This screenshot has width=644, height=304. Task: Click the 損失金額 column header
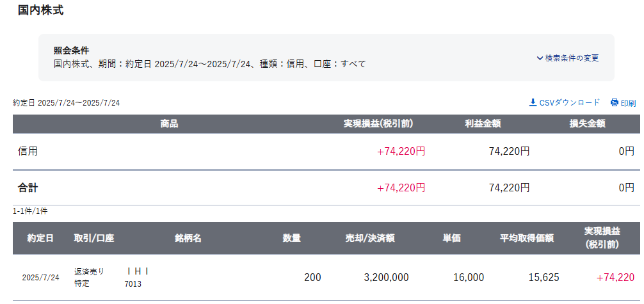pos(592,124)
